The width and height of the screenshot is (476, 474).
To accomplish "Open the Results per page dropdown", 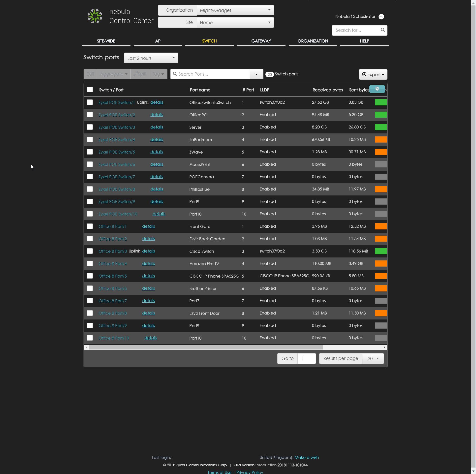I will tap(373, 358).
